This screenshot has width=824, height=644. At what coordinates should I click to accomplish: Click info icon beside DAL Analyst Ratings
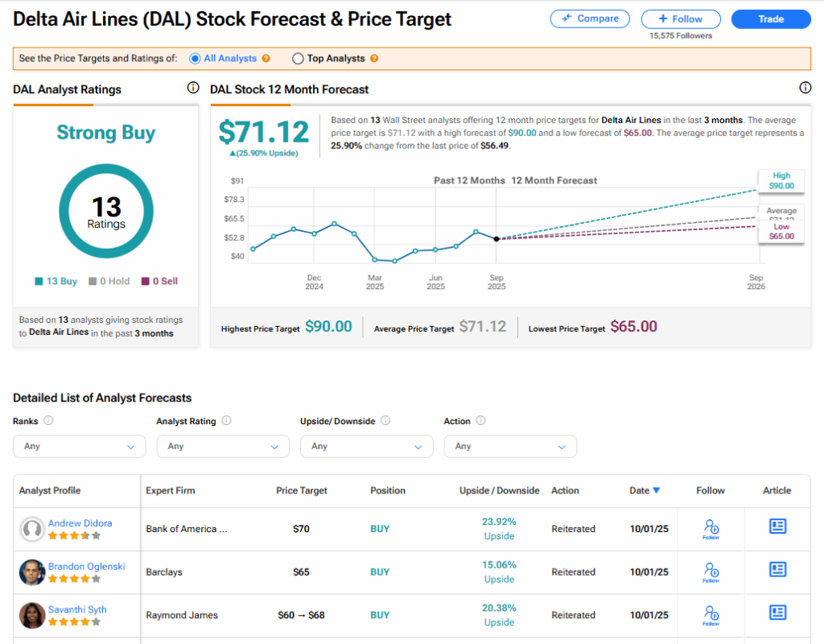(x=192, y=88)
